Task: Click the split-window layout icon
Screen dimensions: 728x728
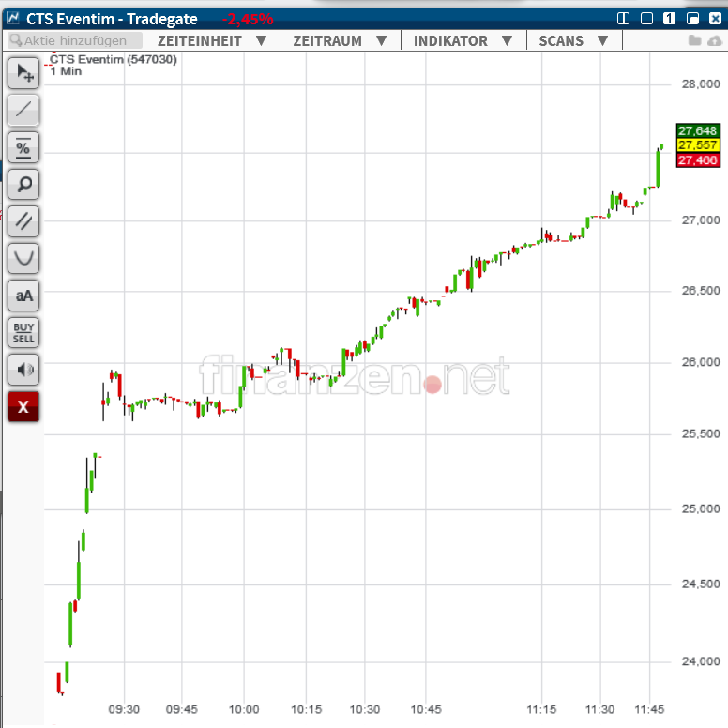Action: tap(623, 19)
